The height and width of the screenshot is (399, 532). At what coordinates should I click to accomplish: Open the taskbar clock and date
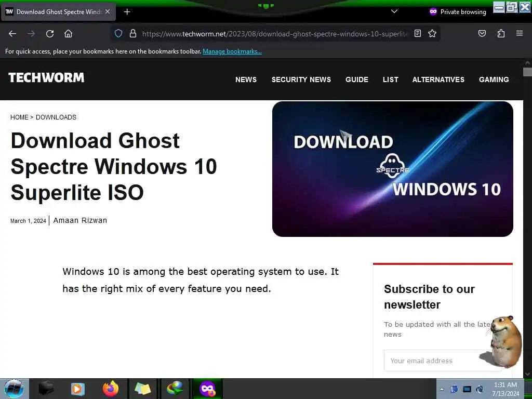(506, 389)
